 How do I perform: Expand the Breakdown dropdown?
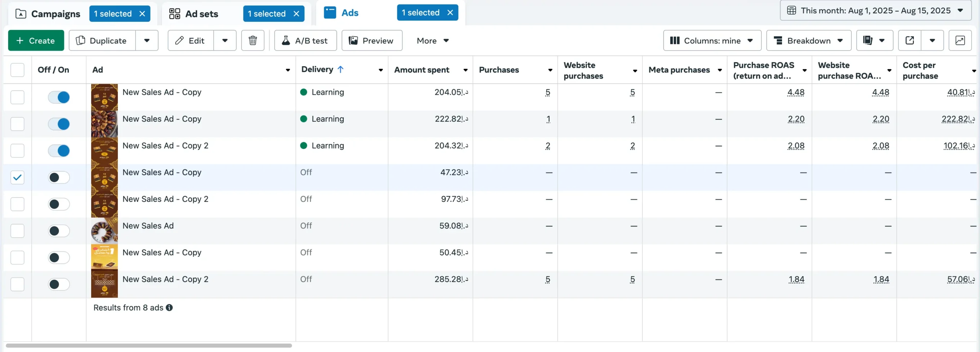coord(808,41)
